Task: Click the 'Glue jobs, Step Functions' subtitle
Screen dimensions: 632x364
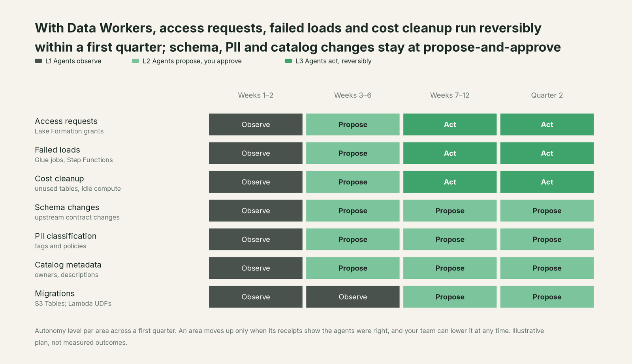Action: click(x=74, y=160)
